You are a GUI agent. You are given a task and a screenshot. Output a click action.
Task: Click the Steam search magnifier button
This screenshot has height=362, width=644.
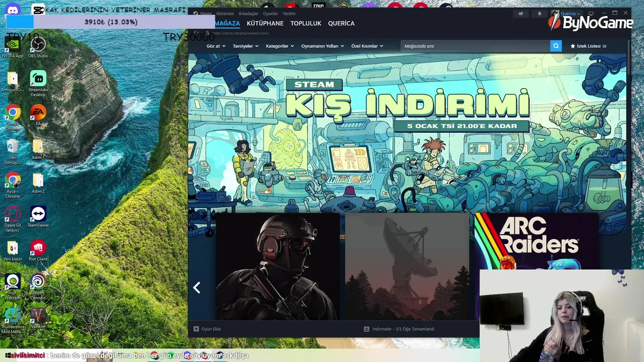[556, 46]
